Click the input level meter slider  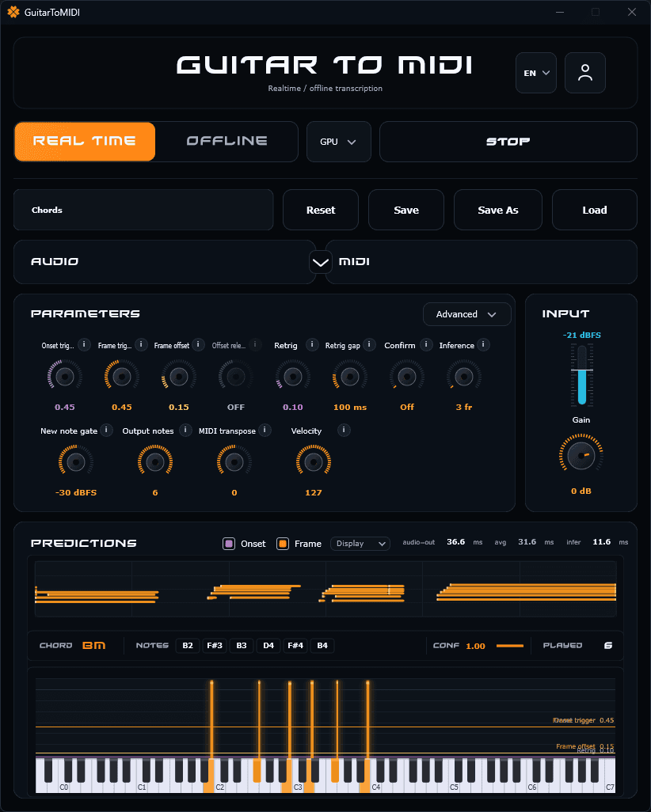582,375
